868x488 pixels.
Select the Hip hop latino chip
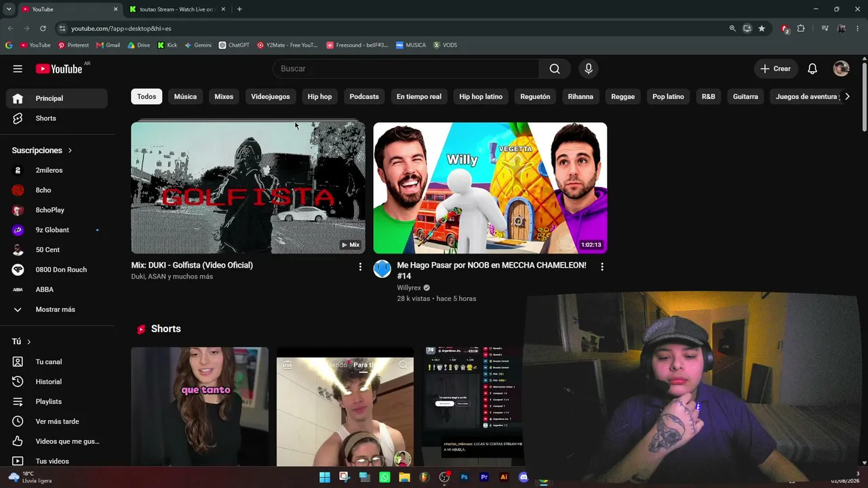(x=481, y=97)
